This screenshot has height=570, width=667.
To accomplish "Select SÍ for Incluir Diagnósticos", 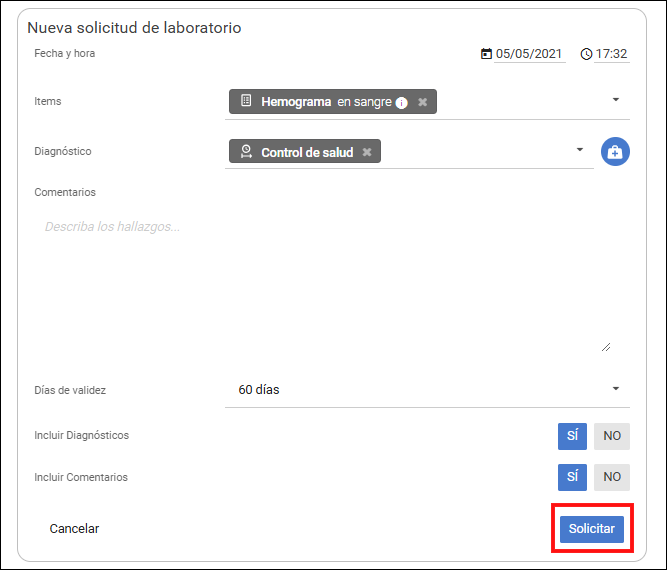I will tap(572, 436).
